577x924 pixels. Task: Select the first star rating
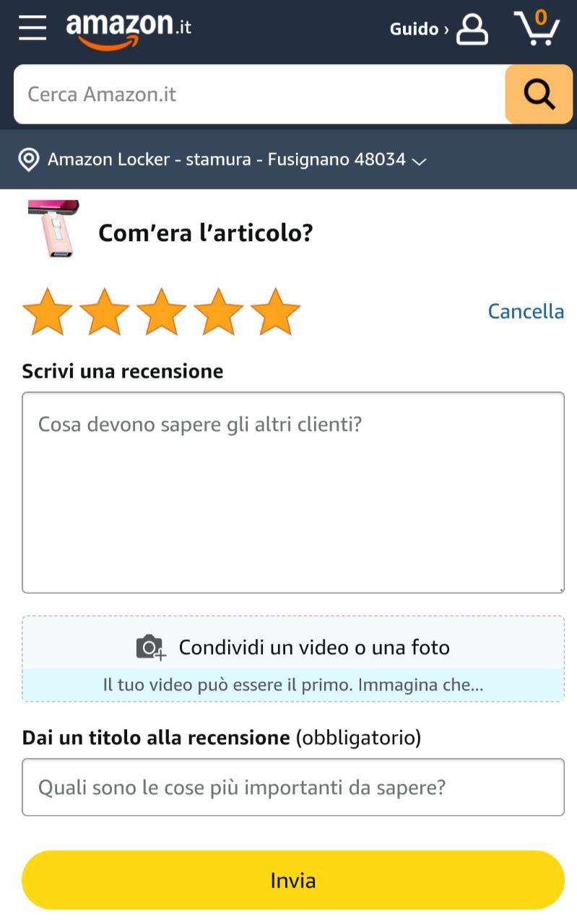(x=48, y=312)
